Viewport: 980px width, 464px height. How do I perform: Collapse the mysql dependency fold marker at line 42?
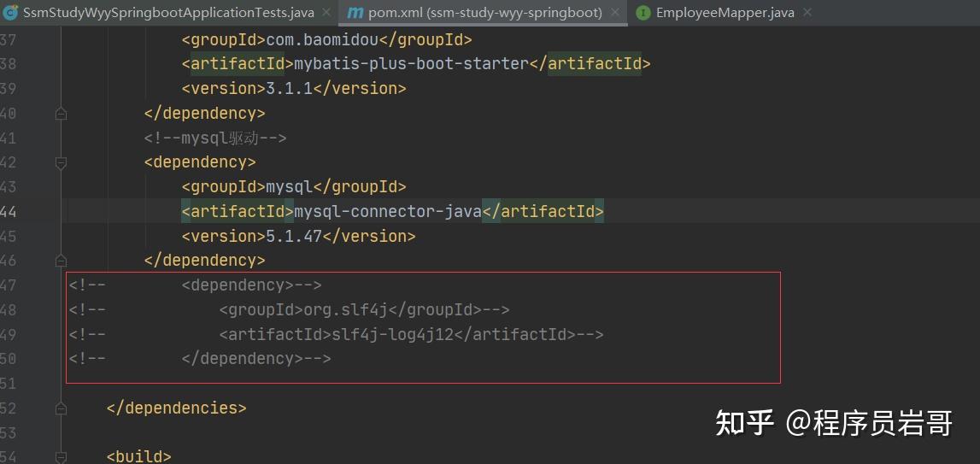pos(61,162)
